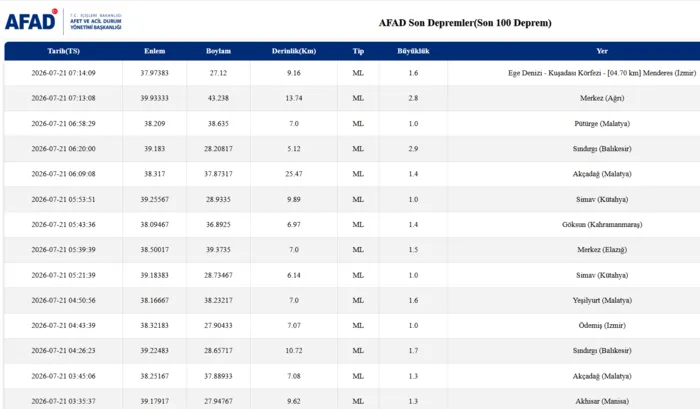
Task: Click magnitude value 1.7
Action: [413, 351]
